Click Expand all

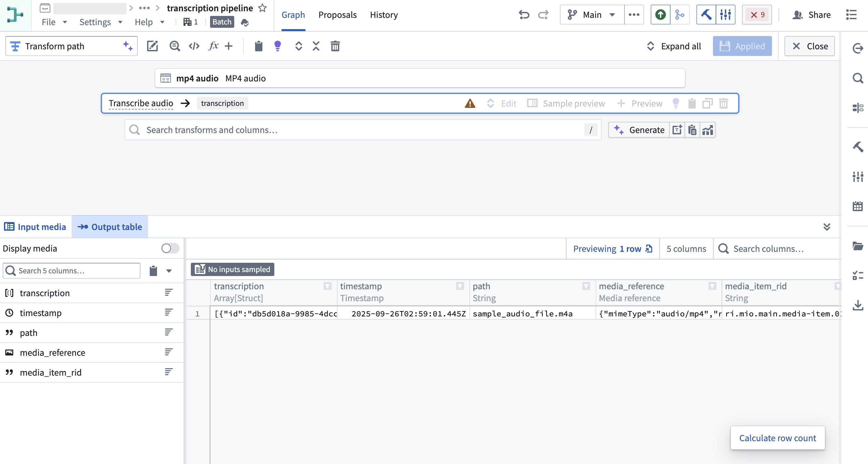[674, 46]
